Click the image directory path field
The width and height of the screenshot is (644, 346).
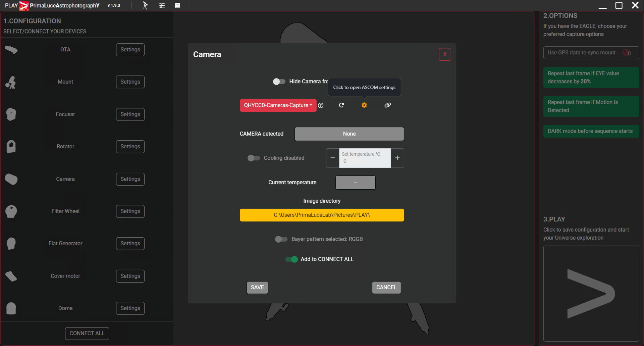[x=322, y=215]
